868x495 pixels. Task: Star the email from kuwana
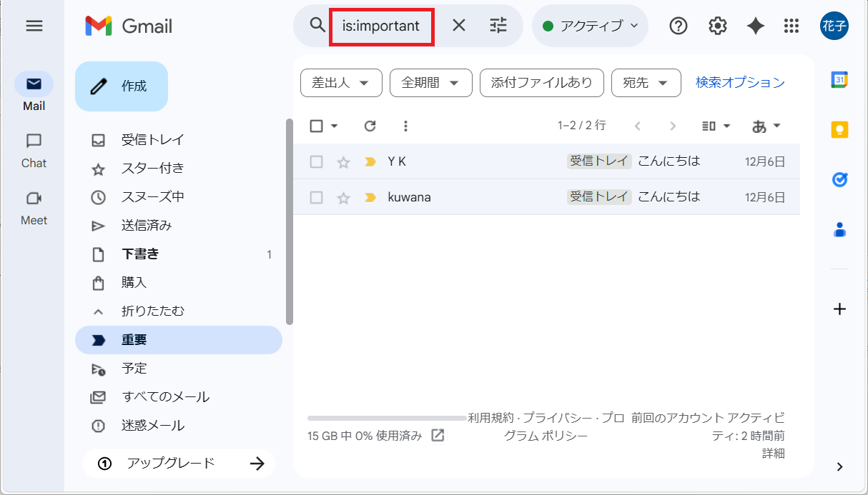pos(342,196)
